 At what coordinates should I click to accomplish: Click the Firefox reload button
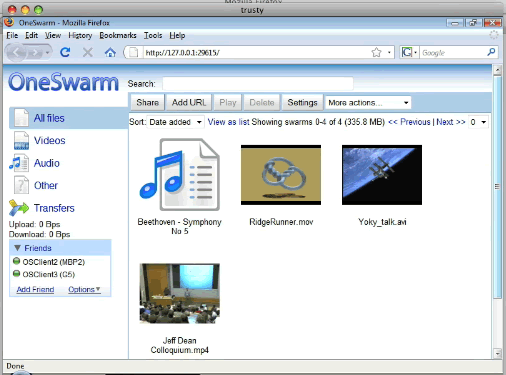65,52
